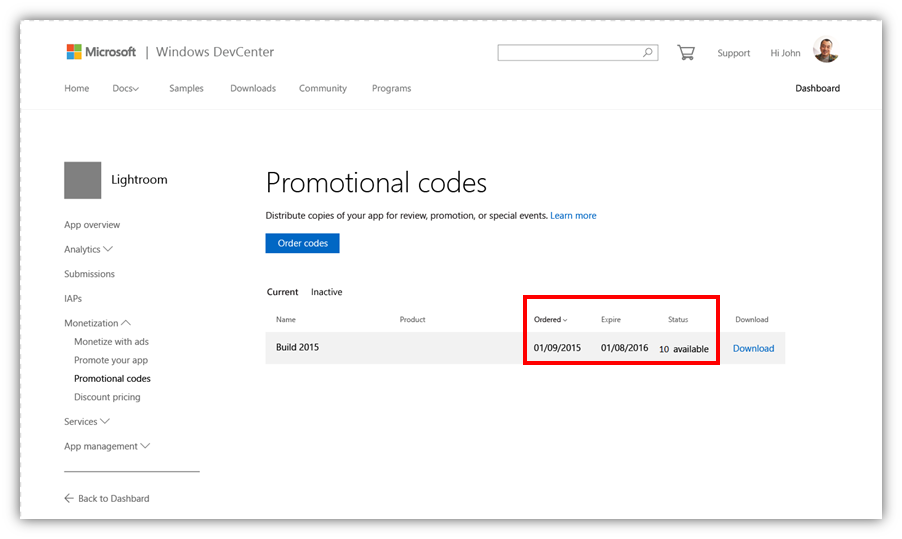Collapse the Monetization section
This screenshot has height=539, width=902.
click(x=126, y=323)
